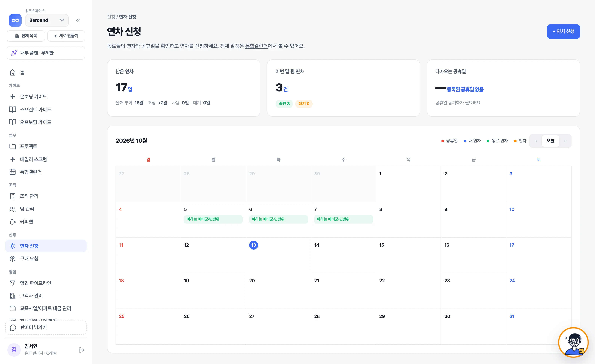Click the 조직 관리 icon
The width and height of the screenshot is (595, 364).
[x=13, y=196]
